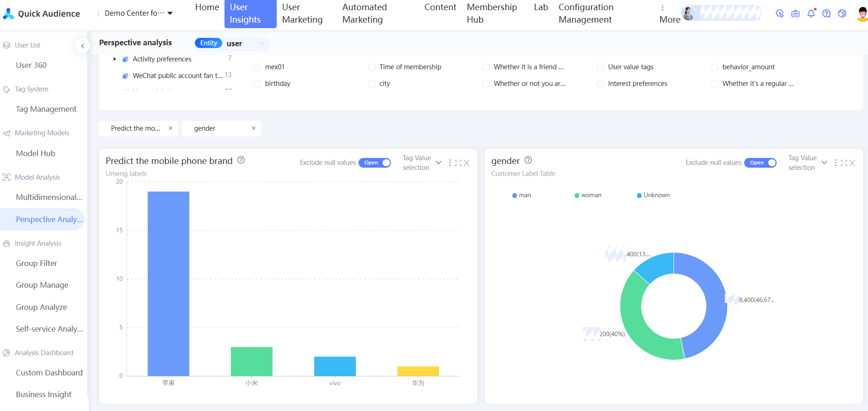This screenshot has height=411, width=868.
Task: Open Model Hub in the sidebar
Action: point(36,153)
